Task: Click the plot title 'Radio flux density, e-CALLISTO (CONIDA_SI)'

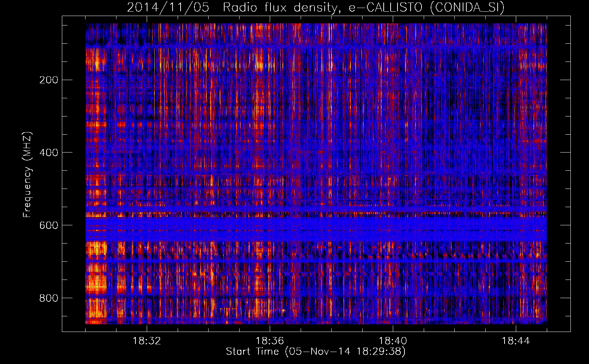Action: (364, 7)
